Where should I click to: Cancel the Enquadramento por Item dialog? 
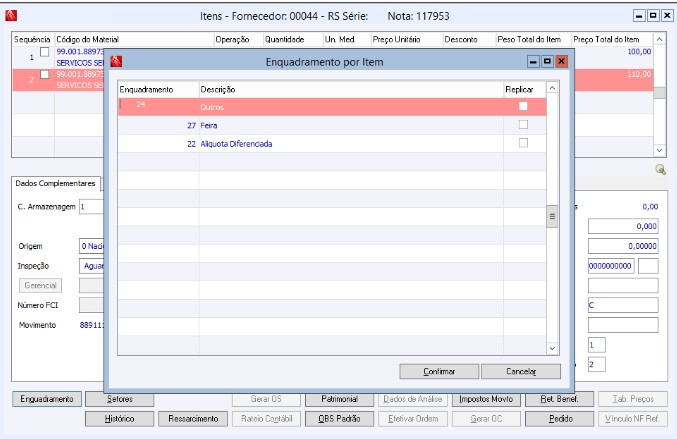[x=521, y=371]
